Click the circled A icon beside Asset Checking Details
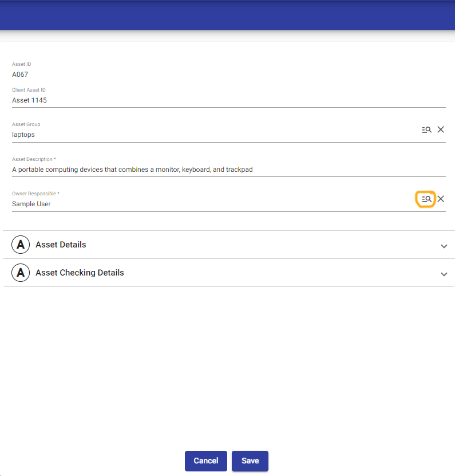The image size is (455, 476). coord(21,273)
